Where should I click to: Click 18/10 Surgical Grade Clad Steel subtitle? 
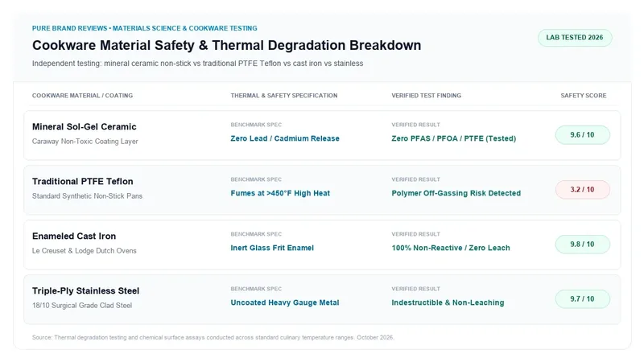tap(82, 306)
